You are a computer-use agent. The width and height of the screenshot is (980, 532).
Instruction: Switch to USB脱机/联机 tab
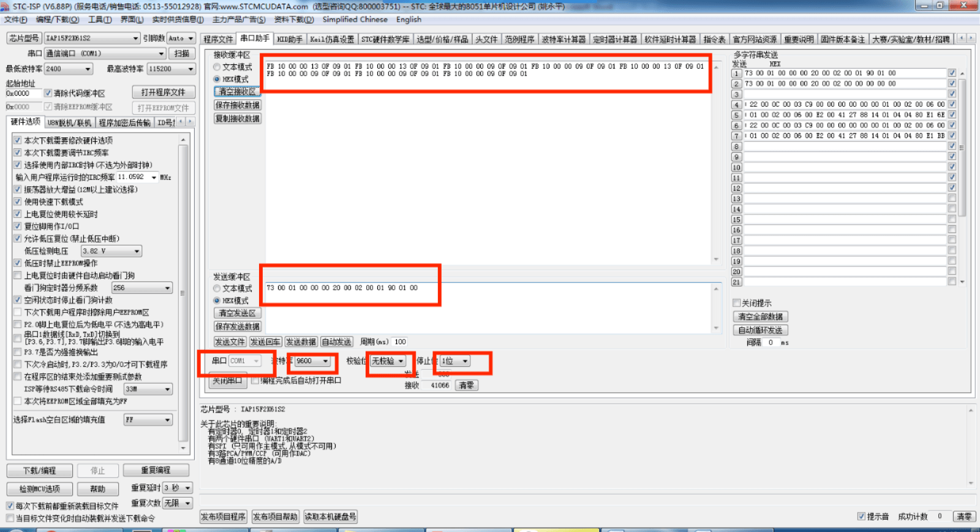(x=69, y=123)
